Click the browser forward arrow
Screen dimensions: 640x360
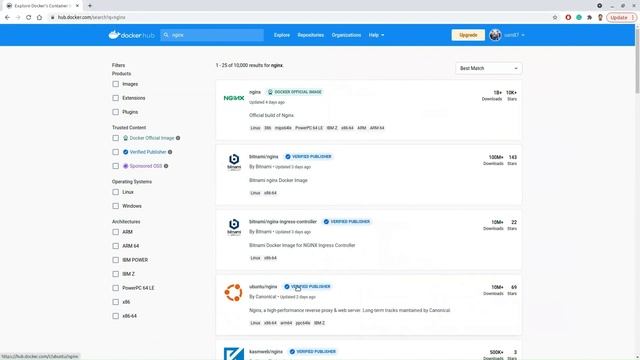tap(18, 18)
